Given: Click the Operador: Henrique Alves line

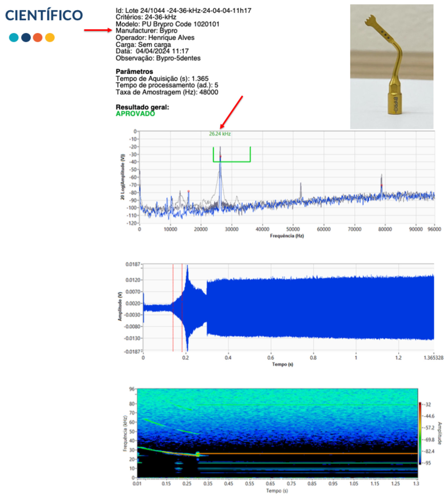Looking at the screenshot, I should pos(155,38).
